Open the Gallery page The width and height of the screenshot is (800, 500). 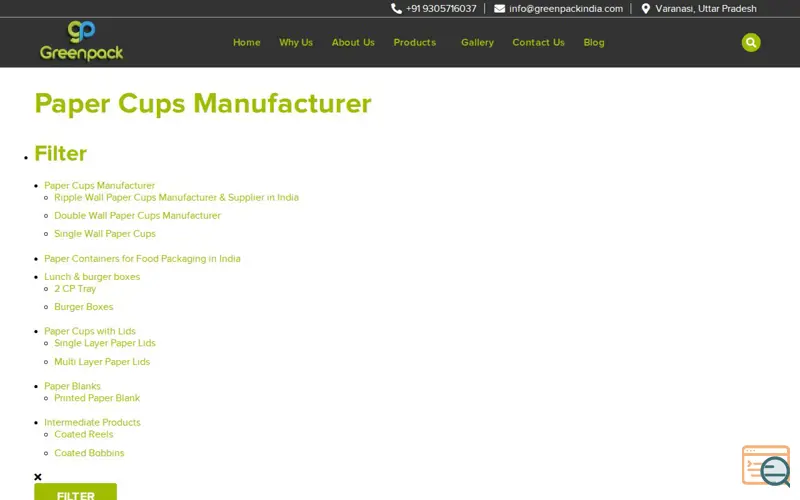click(x=477, y=42)
